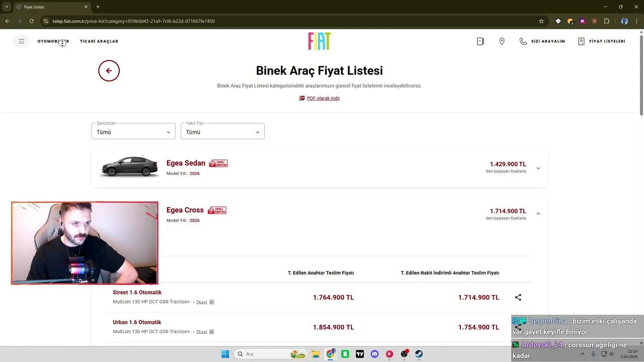Click the red starburst extension icon
This screenshot has height=362, width=644.
coord(594,21)
